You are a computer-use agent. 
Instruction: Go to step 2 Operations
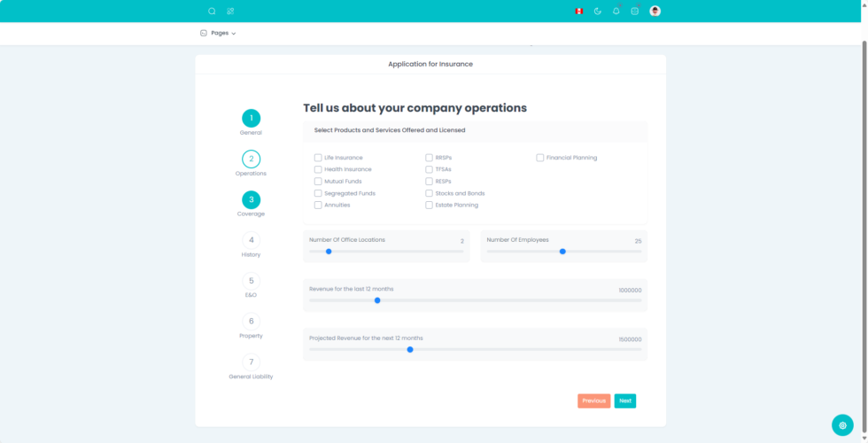point(251,159)
